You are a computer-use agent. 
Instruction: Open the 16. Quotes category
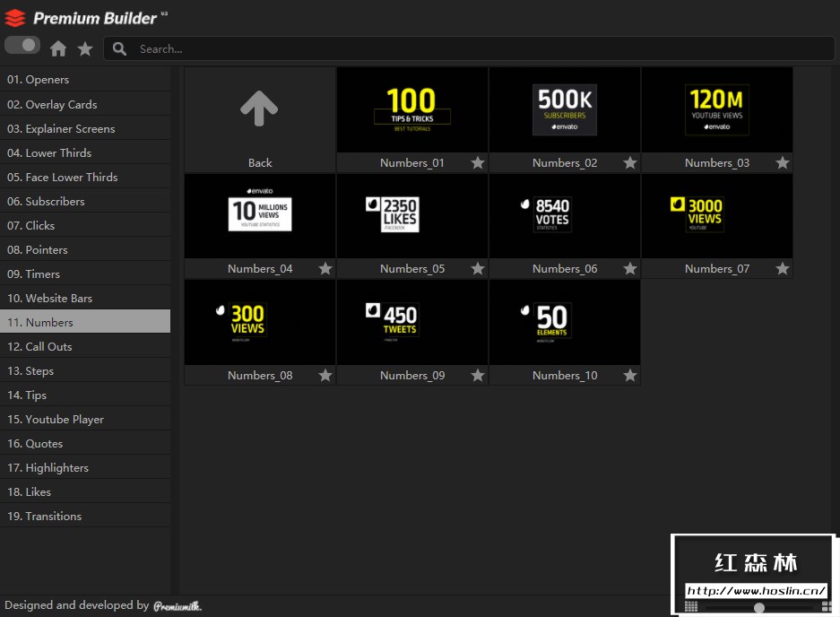85,443
